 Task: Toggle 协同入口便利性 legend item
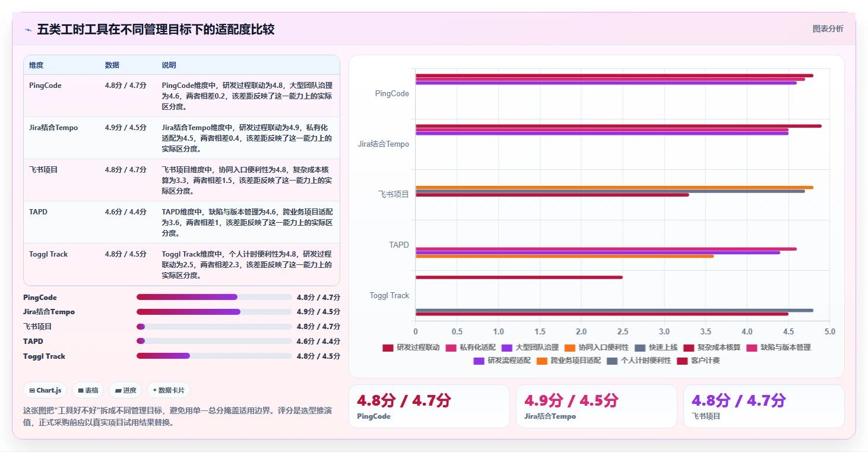coord(597,347)
